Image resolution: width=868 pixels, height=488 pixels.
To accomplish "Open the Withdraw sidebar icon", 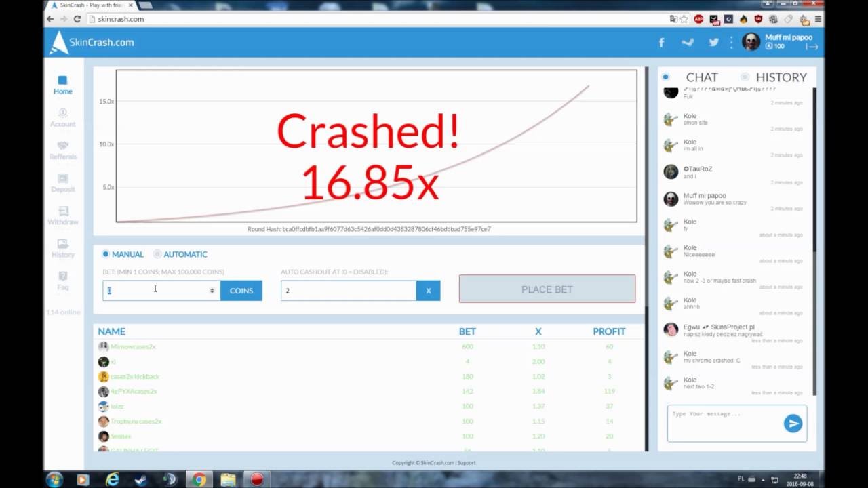I will click(62, 211).
